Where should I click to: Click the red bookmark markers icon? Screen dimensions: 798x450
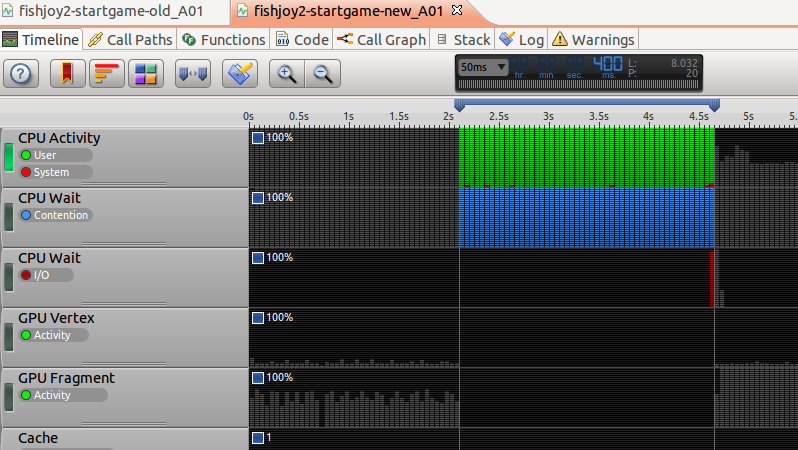pos(65,73)
